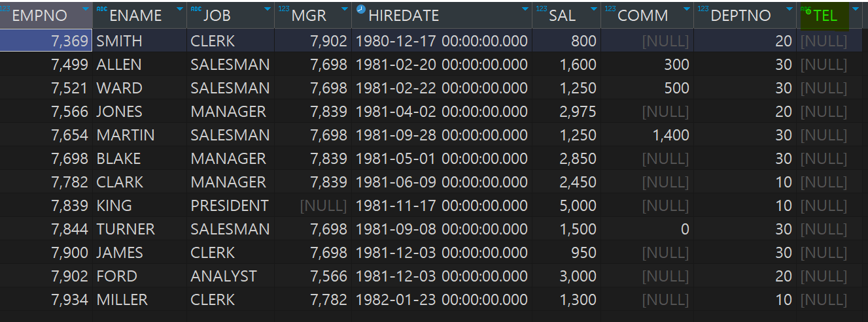The height and width of the screenshot is (322, 868).
Task: Select the MGR cell 7,566 in FORD's row
Action: 313,276
